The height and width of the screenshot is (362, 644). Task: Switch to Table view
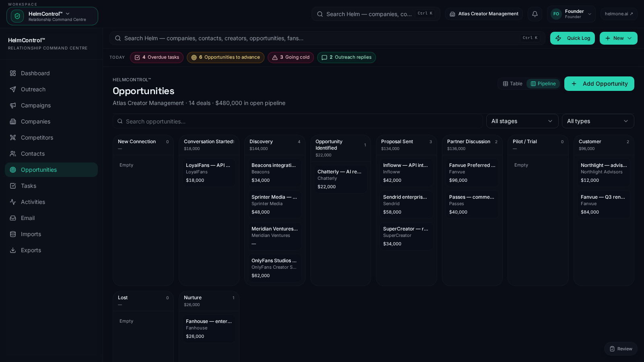tap(512, 84)
